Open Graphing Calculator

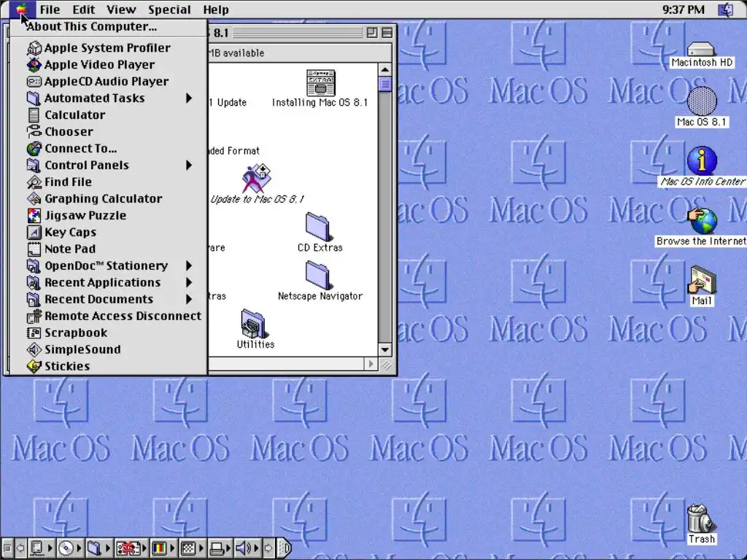[x=109, y=198]
